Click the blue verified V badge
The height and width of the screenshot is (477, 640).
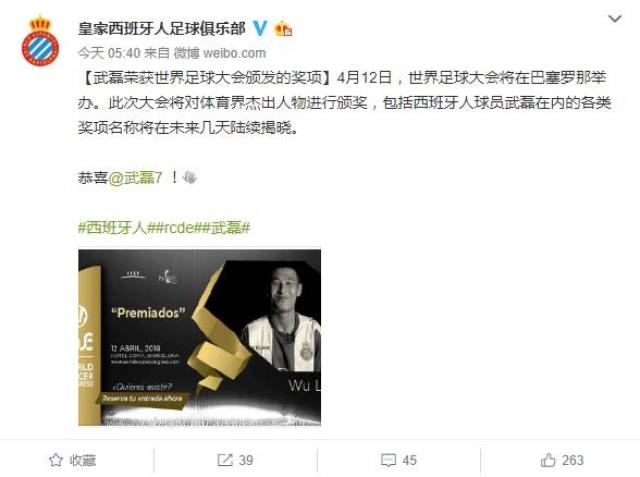260,29
